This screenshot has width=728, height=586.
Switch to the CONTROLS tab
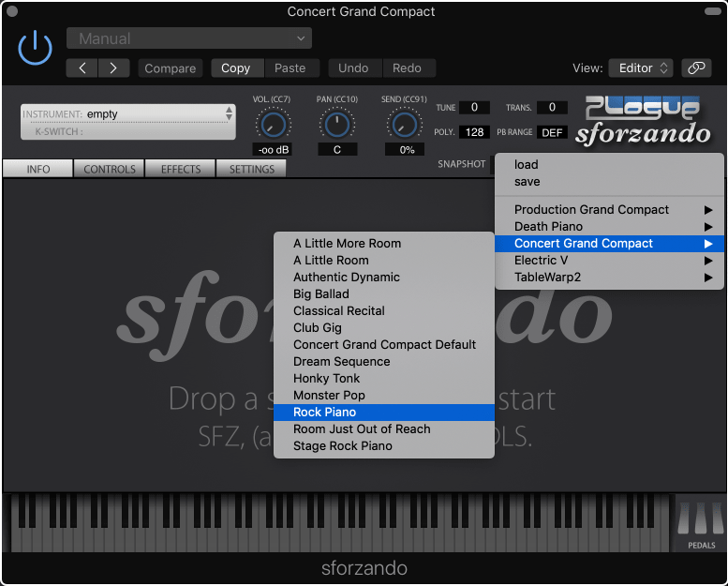110,169
